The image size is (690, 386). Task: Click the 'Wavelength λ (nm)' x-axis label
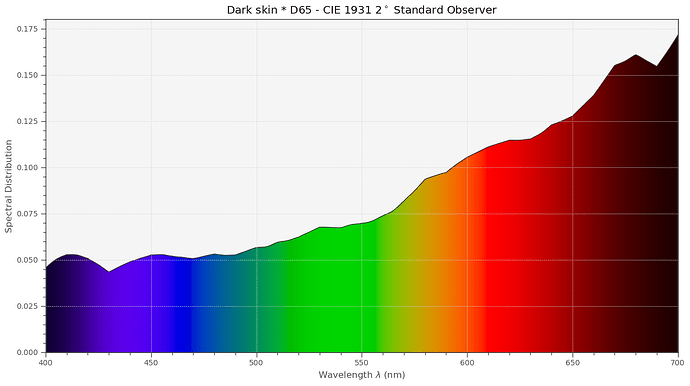pyautogui.click(x=362, y=375)
